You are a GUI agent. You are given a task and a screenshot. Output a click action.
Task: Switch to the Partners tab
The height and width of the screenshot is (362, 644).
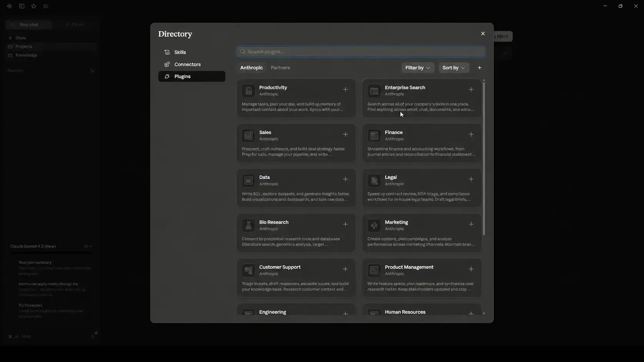click(x=280, y=68)
